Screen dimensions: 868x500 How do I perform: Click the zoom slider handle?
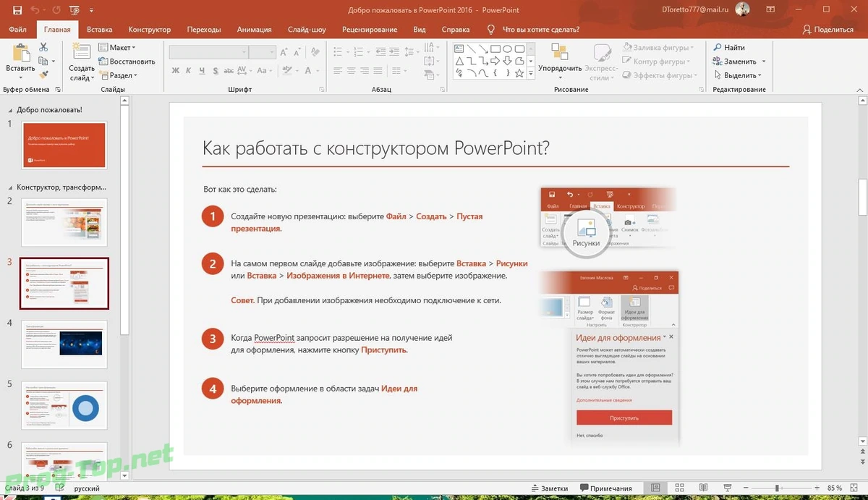coord(778,488)
